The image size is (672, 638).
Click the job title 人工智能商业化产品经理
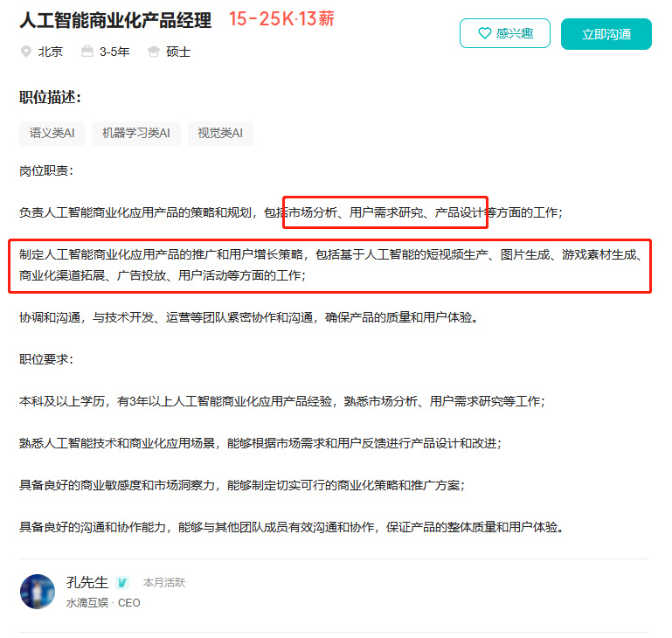pos(115,20)
